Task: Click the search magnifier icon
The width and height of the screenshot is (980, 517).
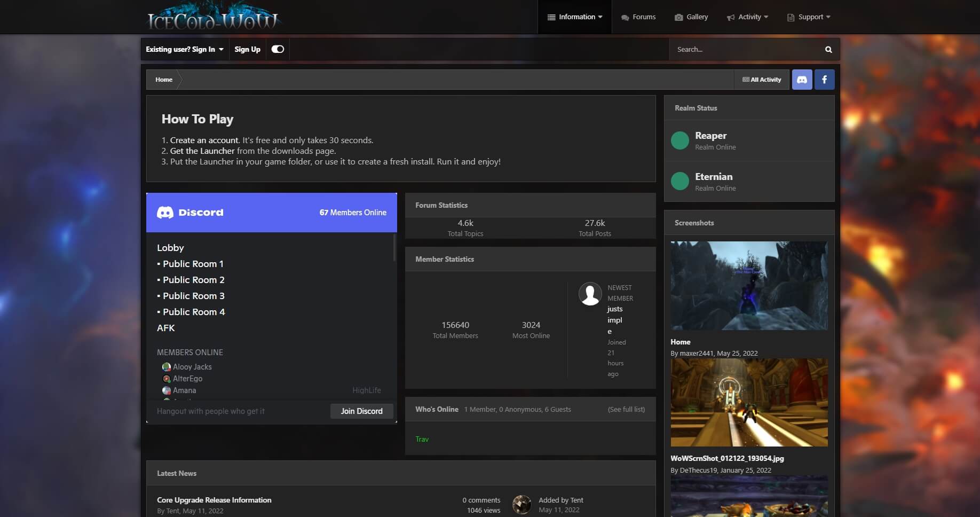Action: 828,49
